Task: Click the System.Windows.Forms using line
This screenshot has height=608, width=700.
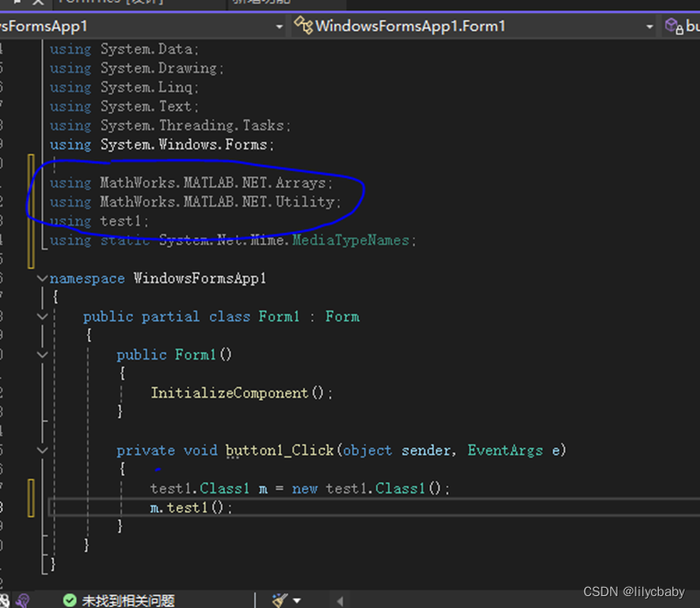Action: (x=161, y=145)
